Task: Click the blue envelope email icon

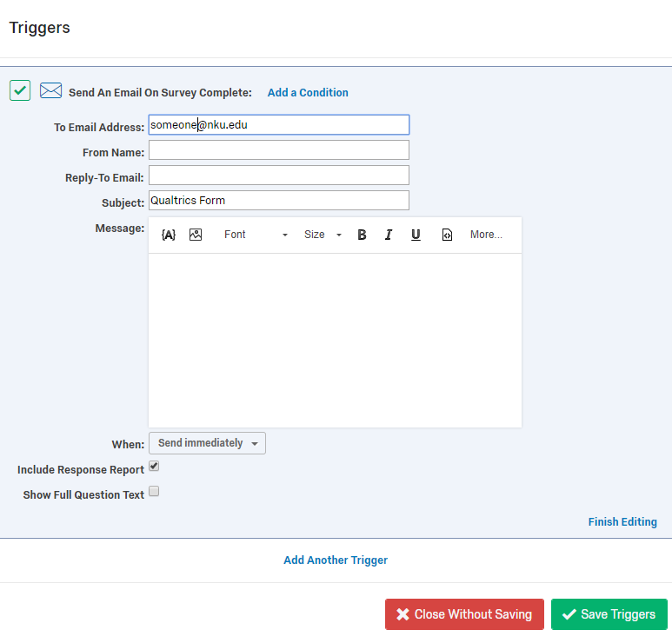Action: coord(51,90)
